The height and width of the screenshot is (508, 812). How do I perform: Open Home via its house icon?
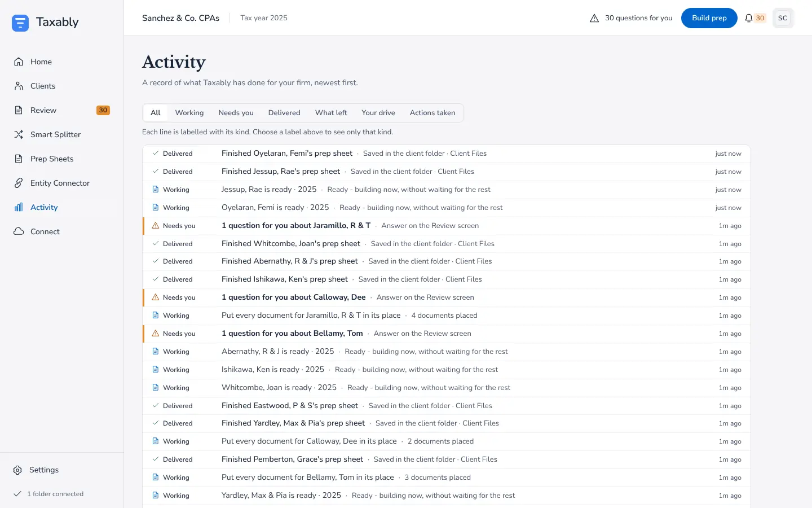pos(19,62)
